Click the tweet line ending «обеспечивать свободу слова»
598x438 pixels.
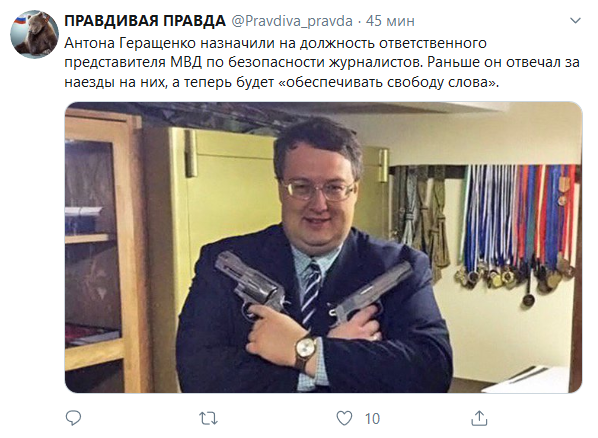(281, 82)
